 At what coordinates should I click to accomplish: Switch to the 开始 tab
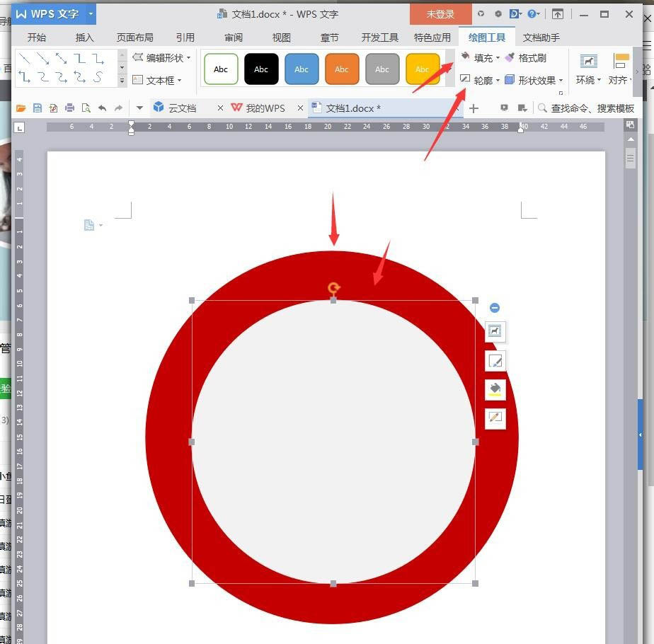tap(37, 38)
